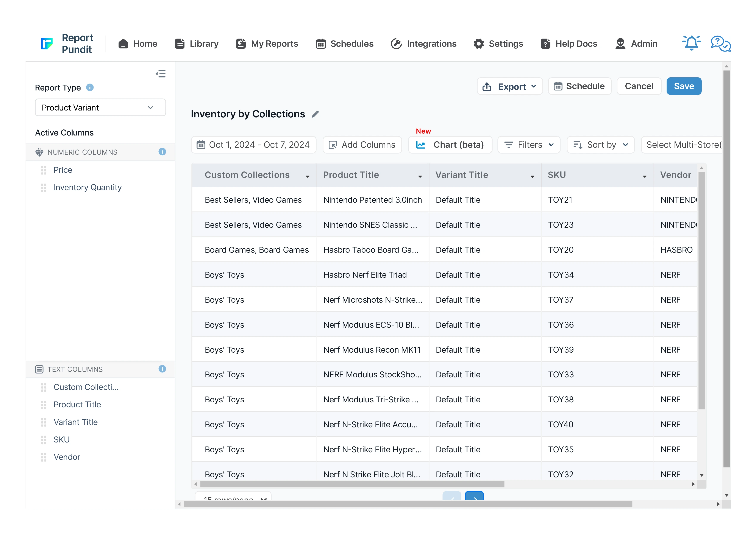Open the help chat bubble icon
Viewport: 756px width, 534px height.
(x=720, y=44)
